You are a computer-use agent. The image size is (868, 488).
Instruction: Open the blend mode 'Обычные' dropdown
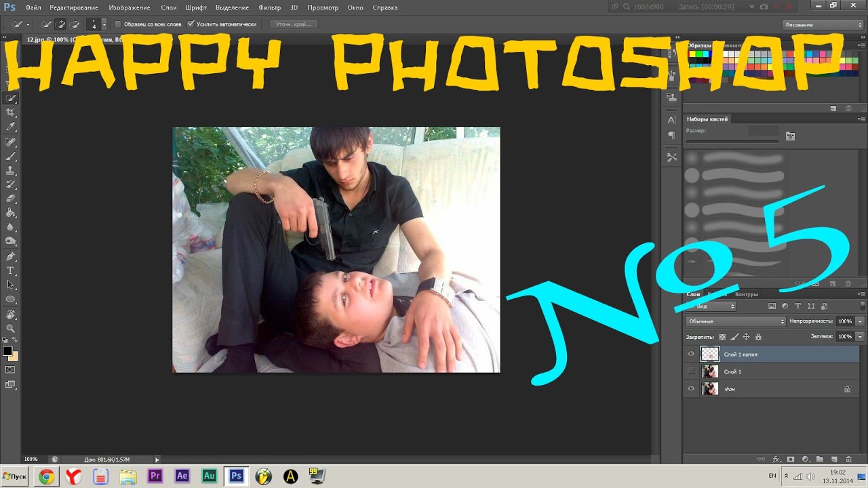click(x=736, y=321)
